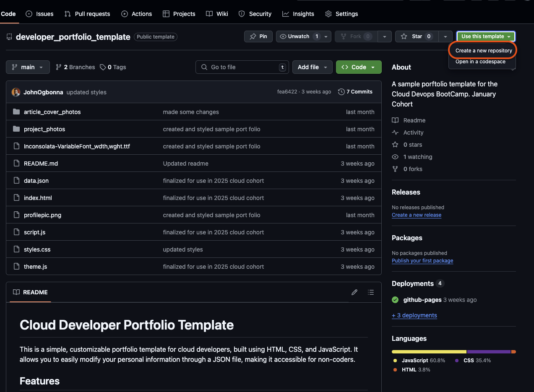This screenshot has height=392, width=534.
Task: Open the 'updated styles' latest commit message
Action: tap(86, 92)
